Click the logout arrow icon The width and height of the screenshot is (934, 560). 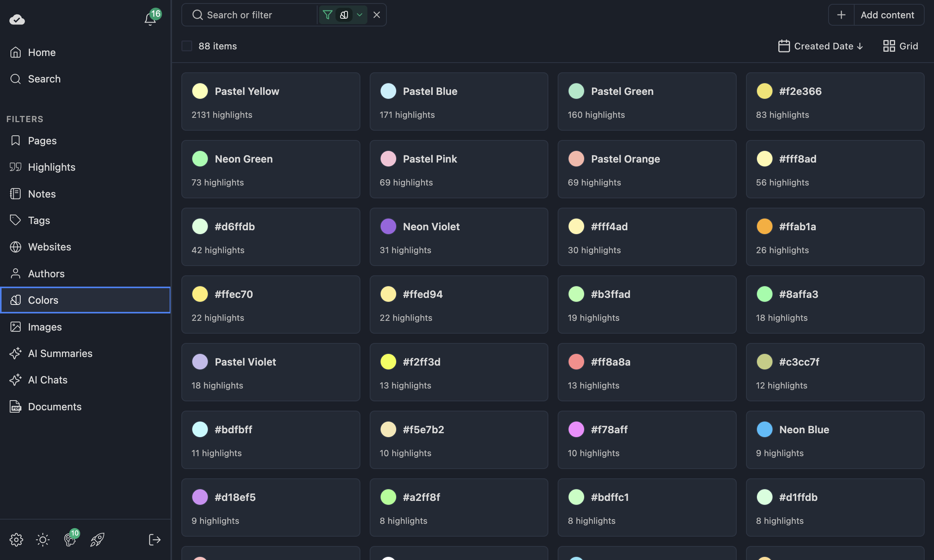(x=154, y=539)
